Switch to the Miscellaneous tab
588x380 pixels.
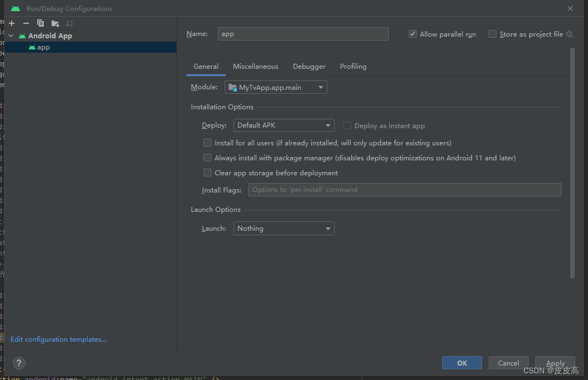255,66
